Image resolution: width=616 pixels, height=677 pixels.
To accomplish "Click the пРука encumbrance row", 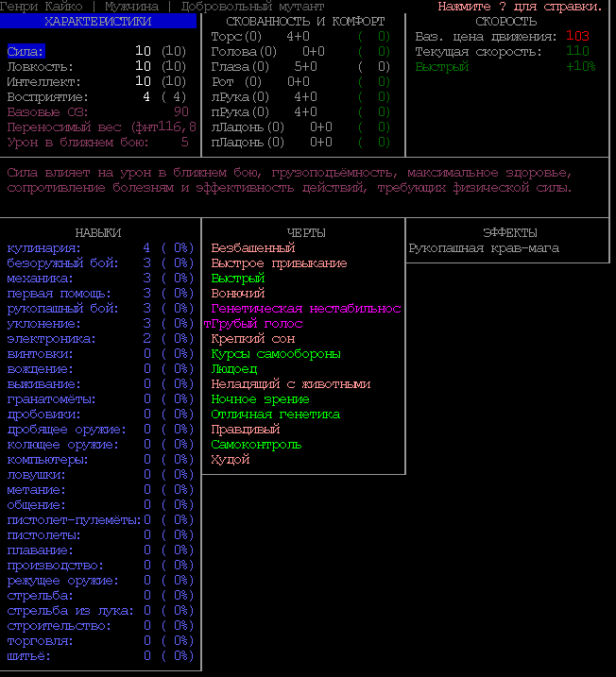I will click(300, 111).
